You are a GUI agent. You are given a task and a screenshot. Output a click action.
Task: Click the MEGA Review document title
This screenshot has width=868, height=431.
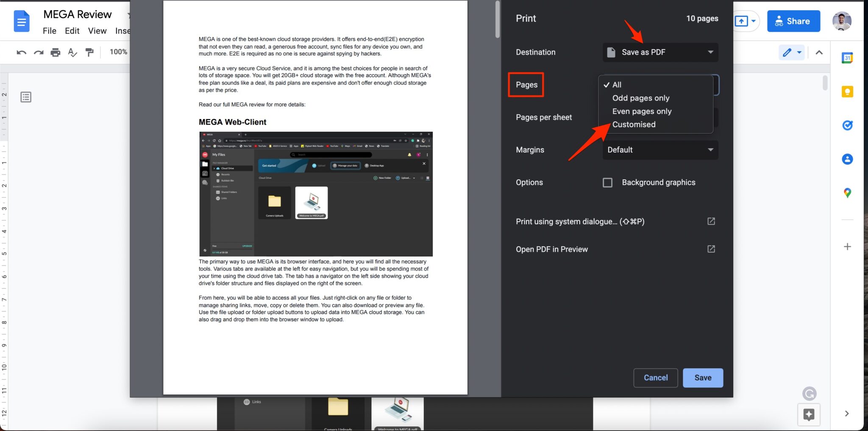pyautogui.click(x=78, y=14)
